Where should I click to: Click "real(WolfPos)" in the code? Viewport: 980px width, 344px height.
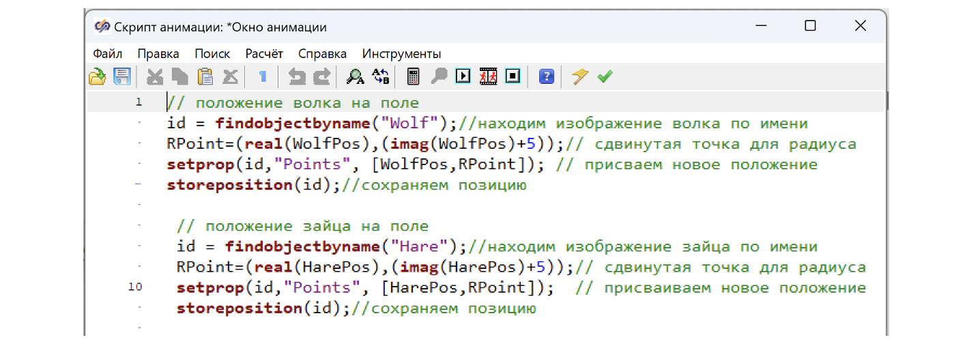[307, 144]
